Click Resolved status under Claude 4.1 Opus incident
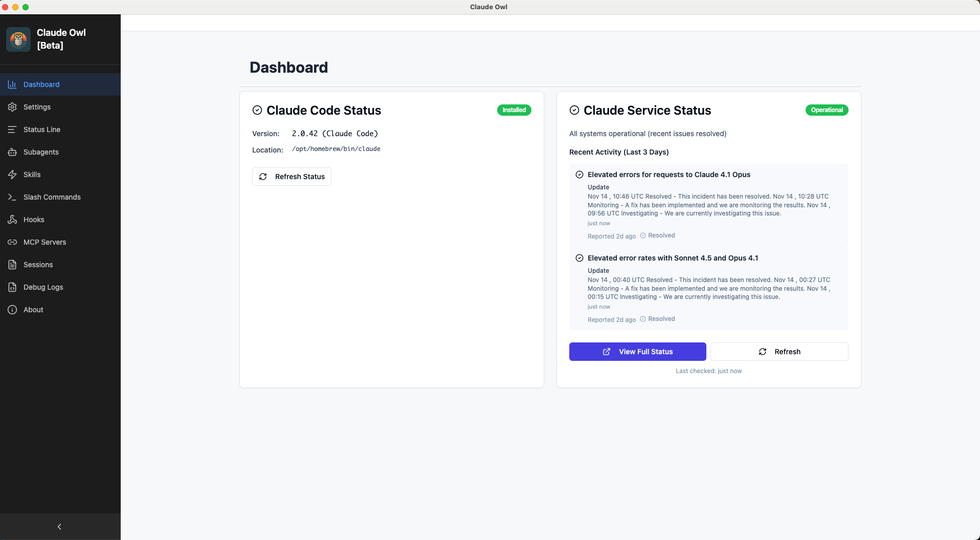This screenshot has width=980, height=540. [x=657, y=235]
